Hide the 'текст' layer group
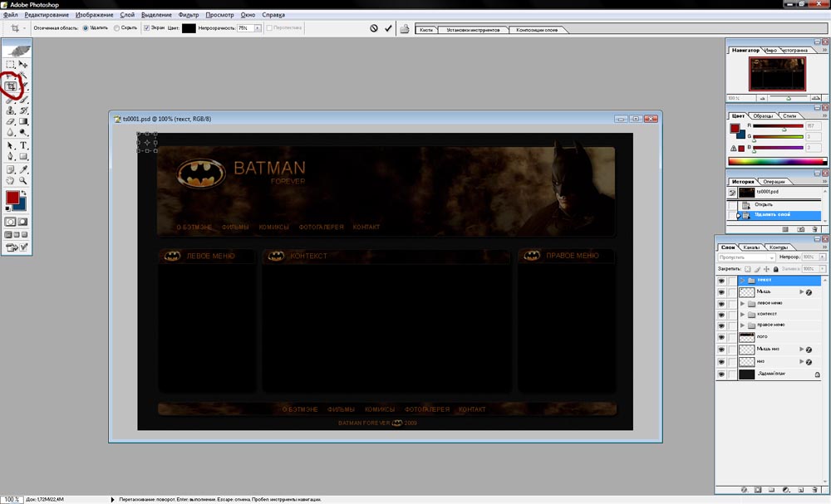This screenshot has width=831, height=504. pyautogui.click(x=721, y=281)
